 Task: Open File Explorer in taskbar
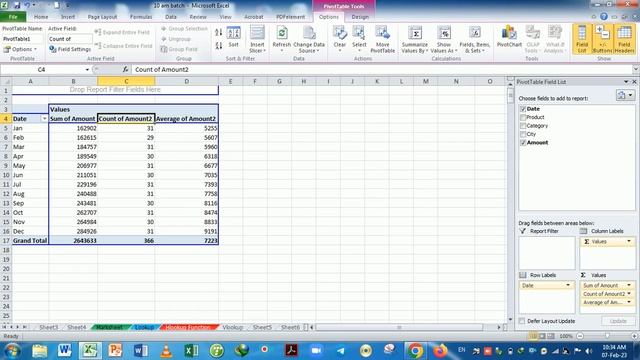tap(40, 351)
